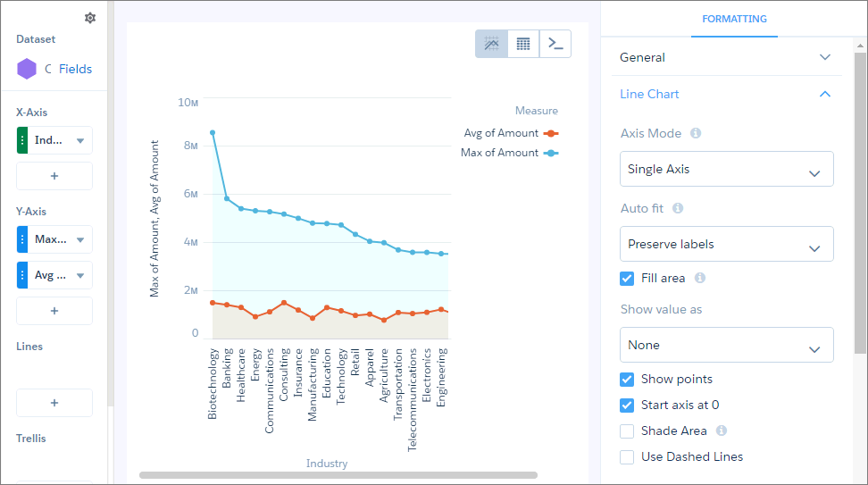Add a Lines grouping with plus
Image resolution: width=868 pixels, height=485 pixels.
[x=54, y=403]
